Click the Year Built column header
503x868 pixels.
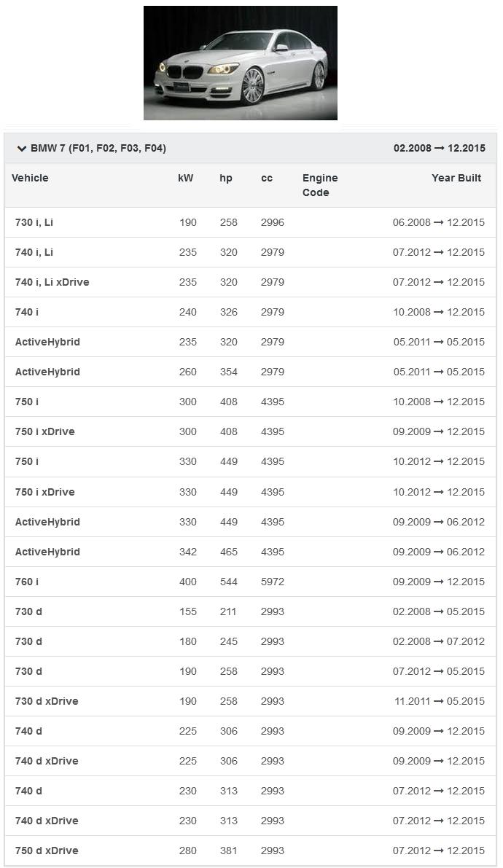[x=456, y=178]
